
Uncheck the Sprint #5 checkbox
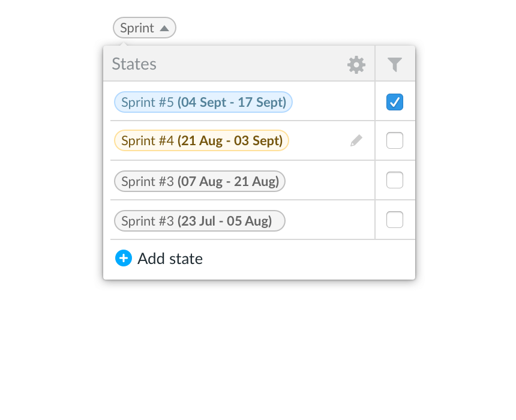point(395,102)
